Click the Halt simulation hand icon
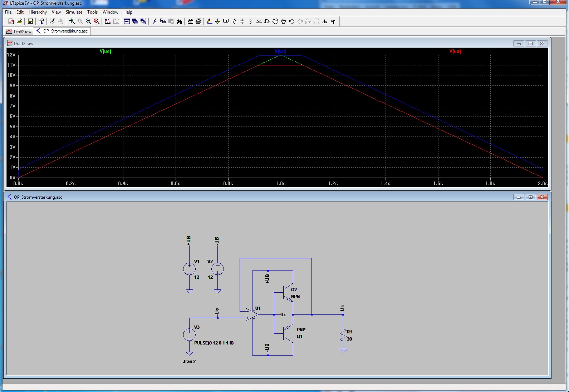 coord(61,21)
